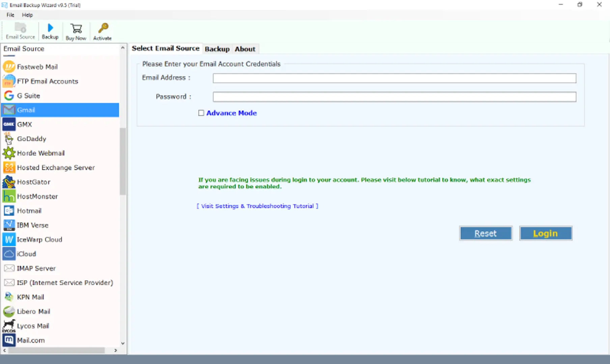The height and width of the screenshot is (364, 610).
Task: Select the Hotmail icon
Action: pos(9,211)
